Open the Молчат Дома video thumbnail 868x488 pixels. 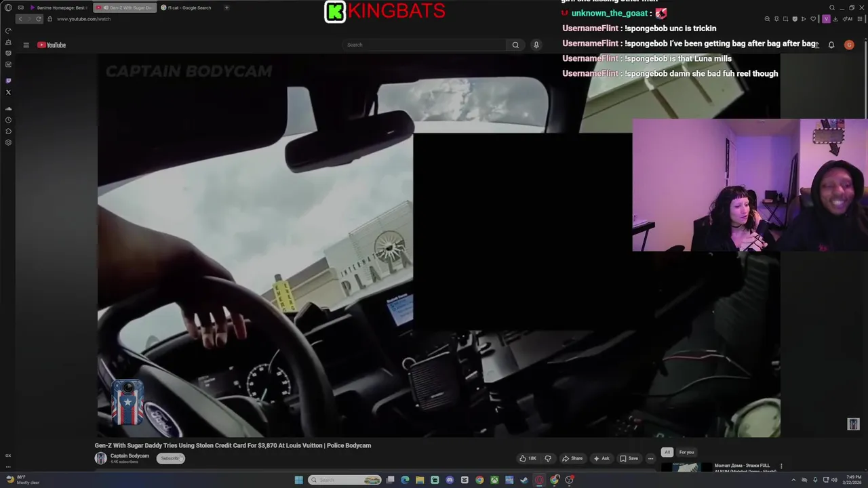686,468
